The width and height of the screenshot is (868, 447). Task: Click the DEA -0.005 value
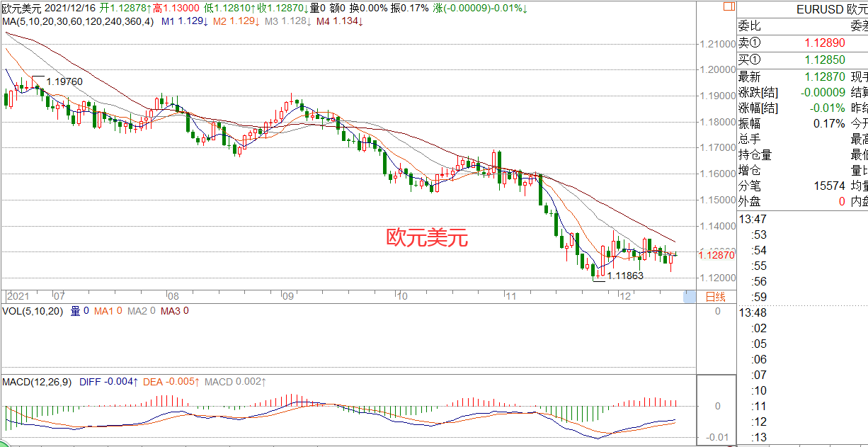[172, 382]
